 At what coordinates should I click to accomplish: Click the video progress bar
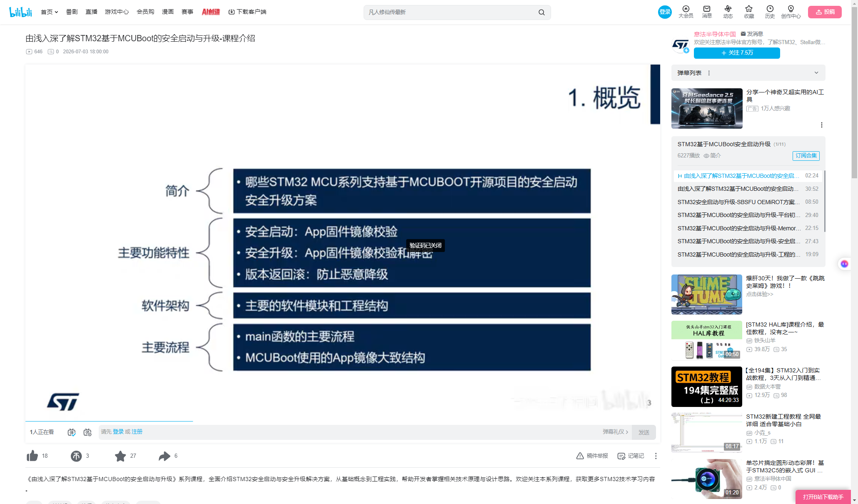(343, 421)
